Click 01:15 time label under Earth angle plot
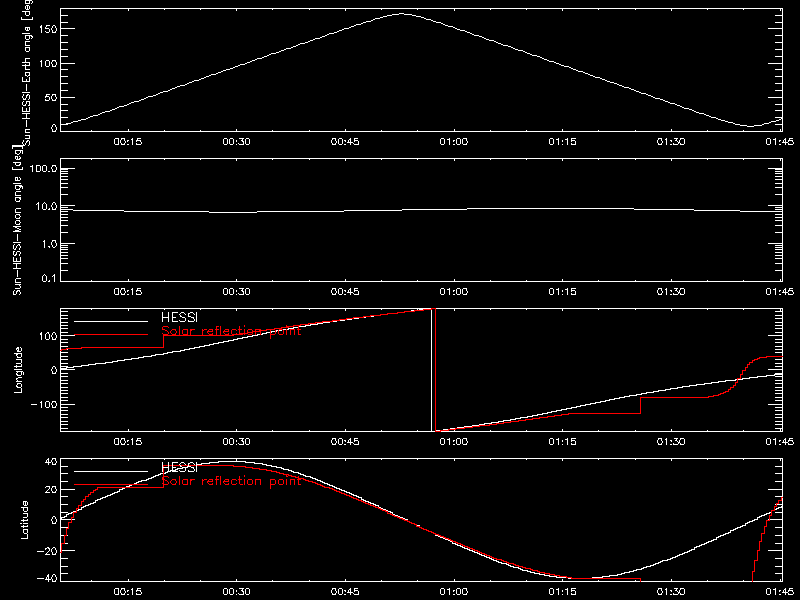This screenshot has width=800, height=600. tap(562, 141)
